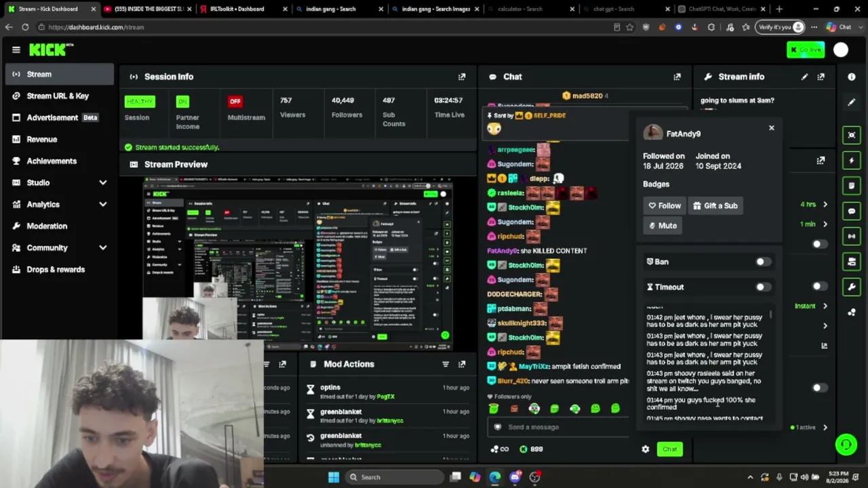Image resolution: width=868 pixels, height=488 pixels.
Task: Open the Instant setting chevron
Action: point(825,306)
